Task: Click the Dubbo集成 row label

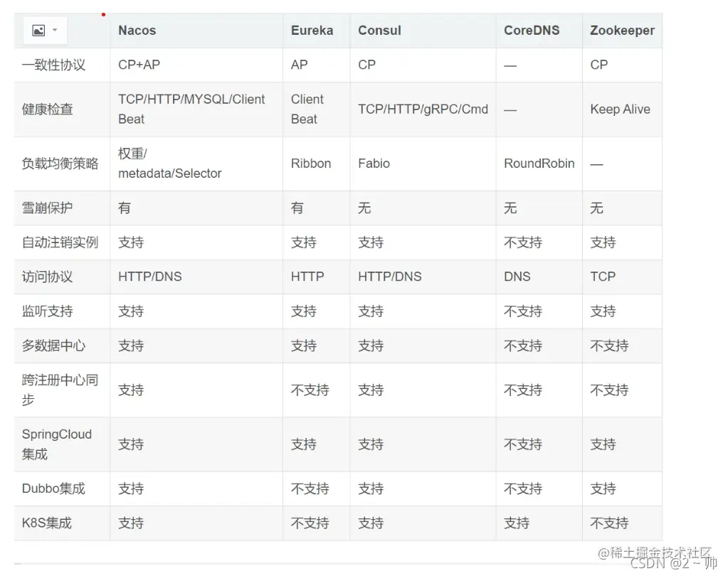Action: [x=53, y=489]
